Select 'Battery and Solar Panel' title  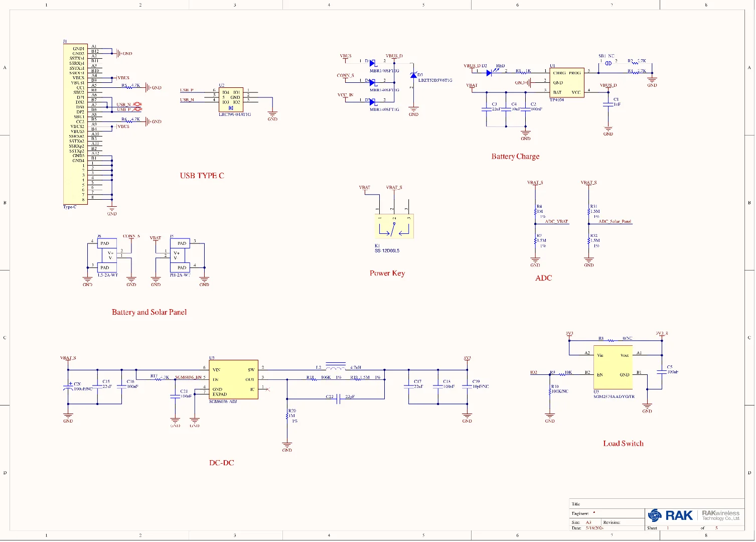click(149, 312)
